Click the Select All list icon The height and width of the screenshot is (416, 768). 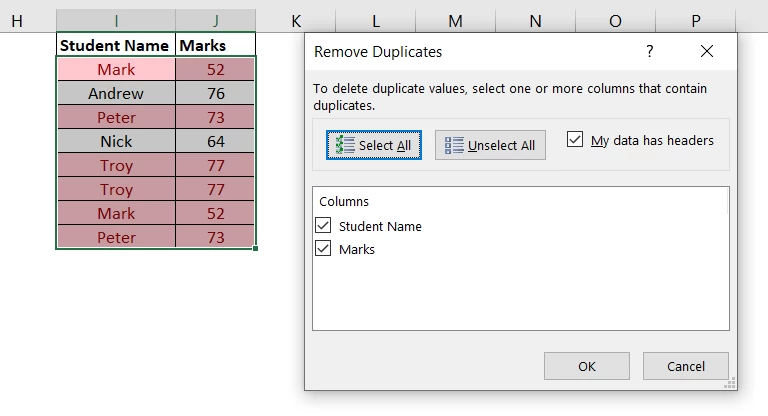(x=345, y=145)
